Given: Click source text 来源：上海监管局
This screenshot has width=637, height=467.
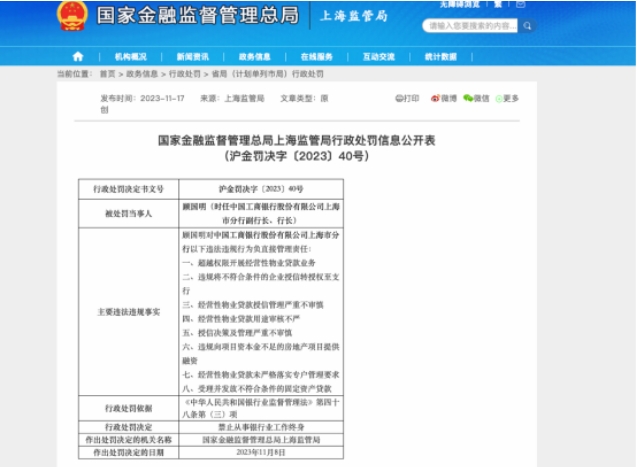Looking at the screenshot, I should click(232, 98).
